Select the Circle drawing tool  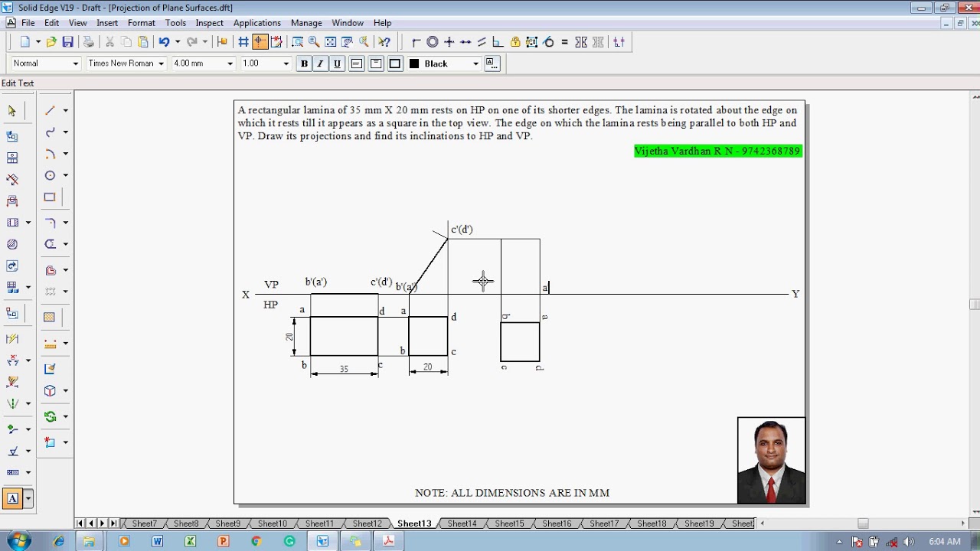(x=50, y=175)
